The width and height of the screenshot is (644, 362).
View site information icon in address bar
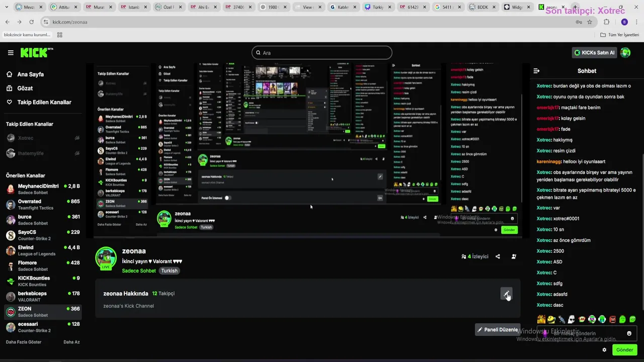tap(46, 22)
